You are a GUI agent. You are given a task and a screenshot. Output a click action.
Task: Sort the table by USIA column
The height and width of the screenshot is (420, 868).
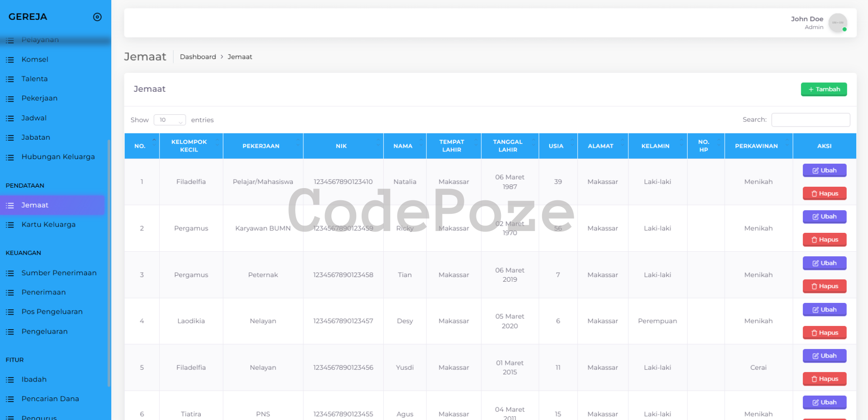tap(556, 146)
